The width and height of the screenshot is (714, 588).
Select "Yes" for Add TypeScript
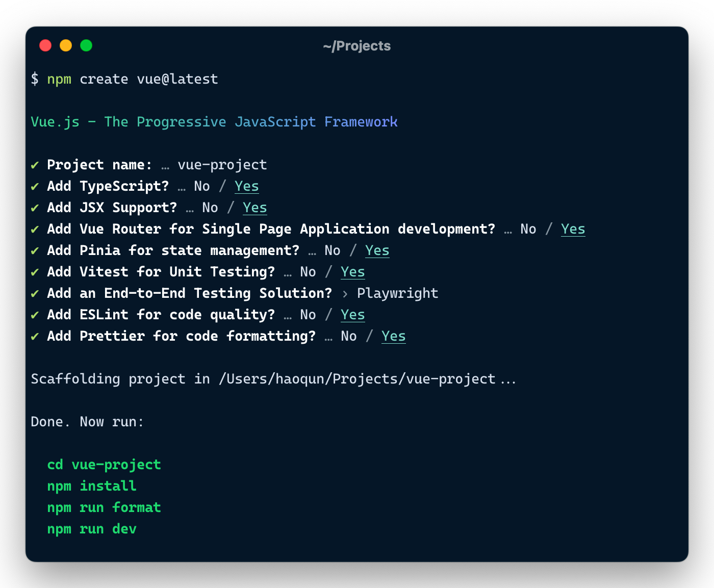(x=246, y=186)
